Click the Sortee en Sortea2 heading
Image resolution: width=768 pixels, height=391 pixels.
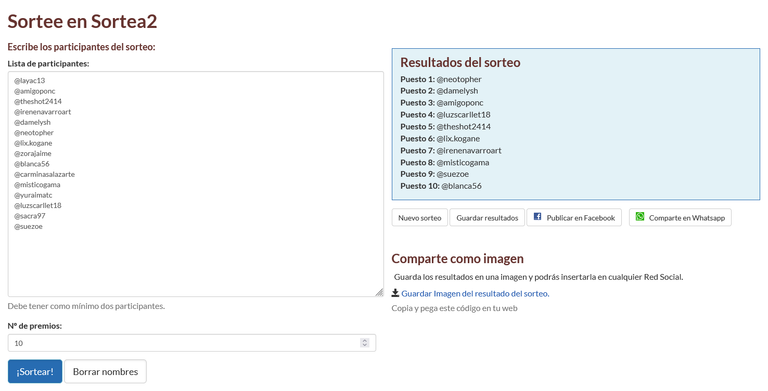(82, 21)
